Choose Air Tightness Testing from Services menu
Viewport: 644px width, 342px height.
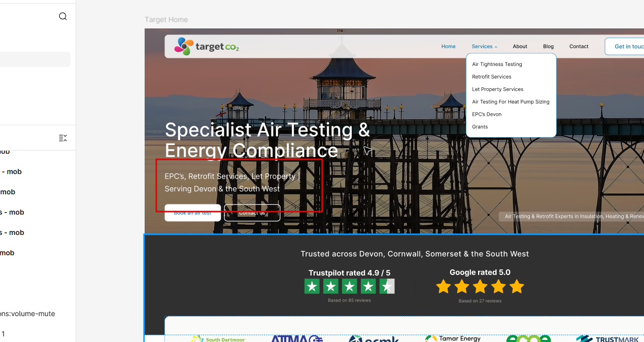[497, 64]
